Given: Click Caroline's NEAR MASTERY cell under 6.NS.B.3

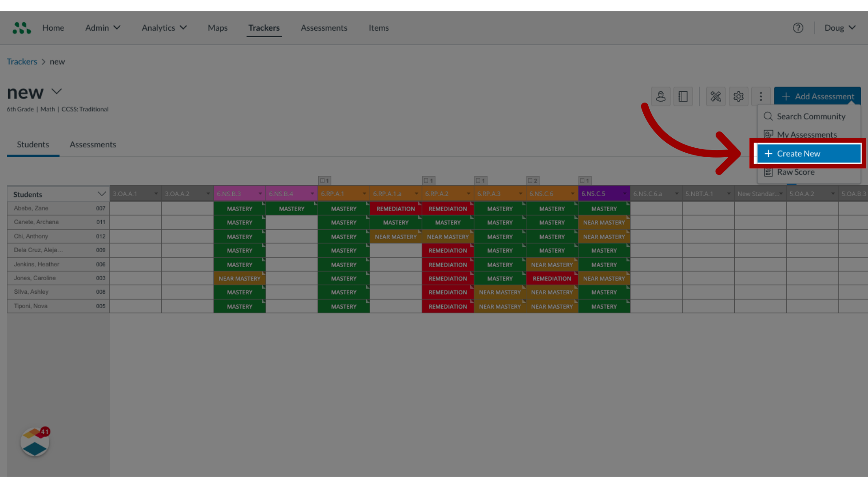Looking at the screenshot, I should pyautogui.click(x=240, y=278).
